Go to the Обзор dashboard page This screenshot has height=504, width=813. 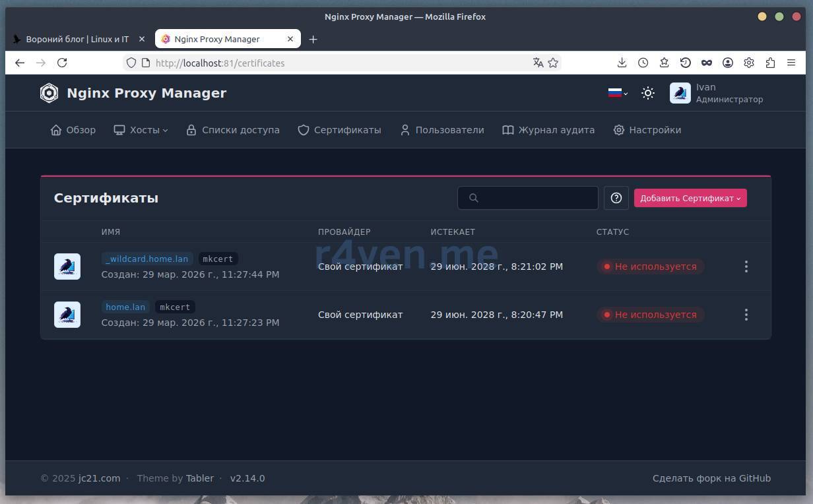[x=73, y=130]
